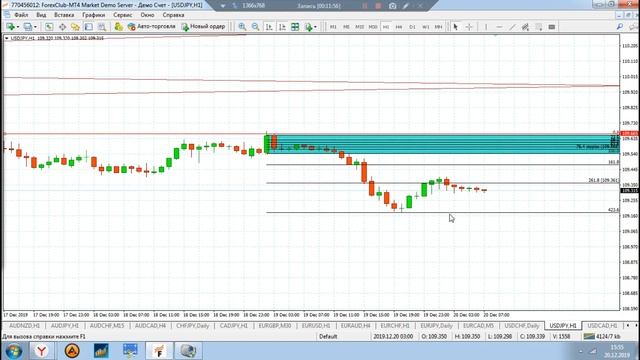
Task: Open the Графики menu
Action: tap(93, 15)
